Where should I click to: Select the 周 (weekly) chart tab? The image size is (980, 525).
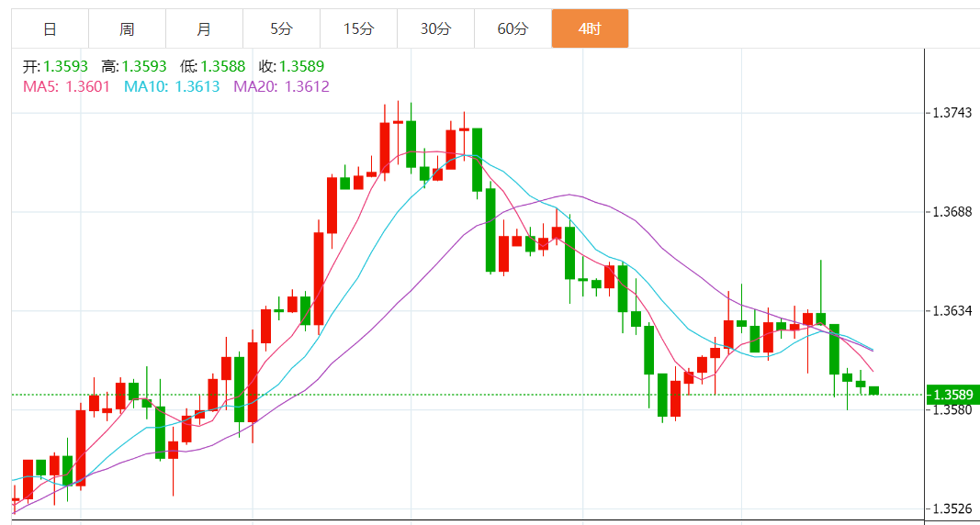point(127,29)
